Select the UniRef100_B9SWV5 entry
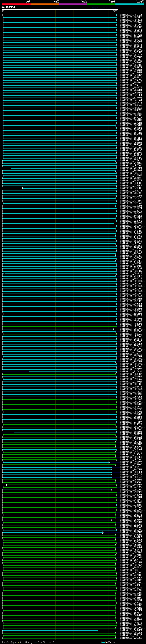The image size is (146, 644). (x=131, y=462)
